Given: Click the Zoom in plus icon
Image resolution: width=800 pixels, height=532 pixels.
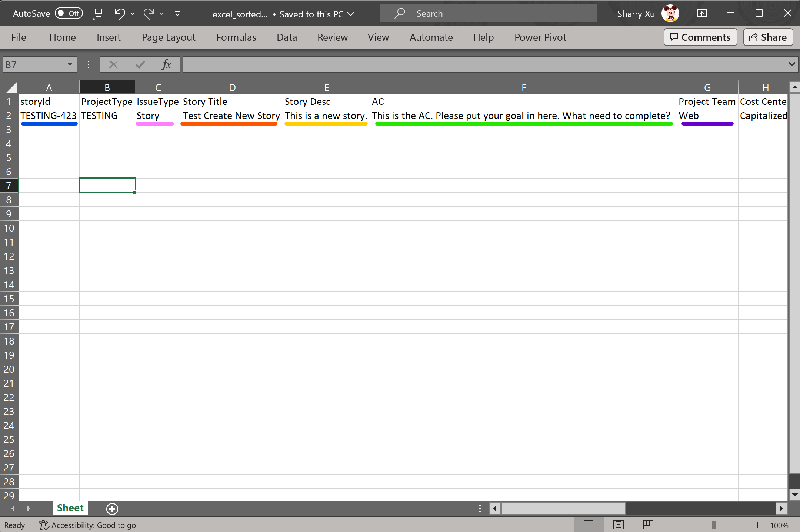Looking at the screenshot, I should click(757, 525).
